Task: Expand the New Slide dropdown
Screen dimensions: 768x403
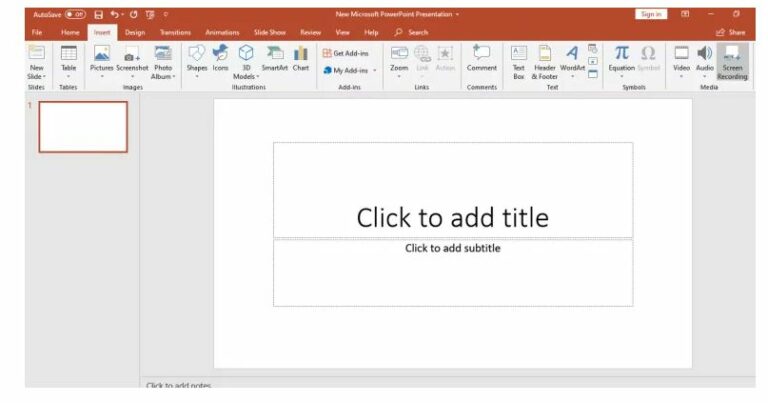Action: (36, 76)
